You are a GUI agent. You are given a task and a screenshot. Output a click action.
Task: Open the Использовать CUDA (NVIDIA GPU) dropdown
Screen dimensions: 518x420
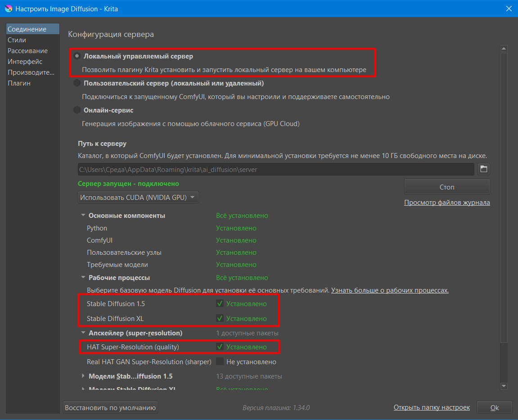click(138, 197)
